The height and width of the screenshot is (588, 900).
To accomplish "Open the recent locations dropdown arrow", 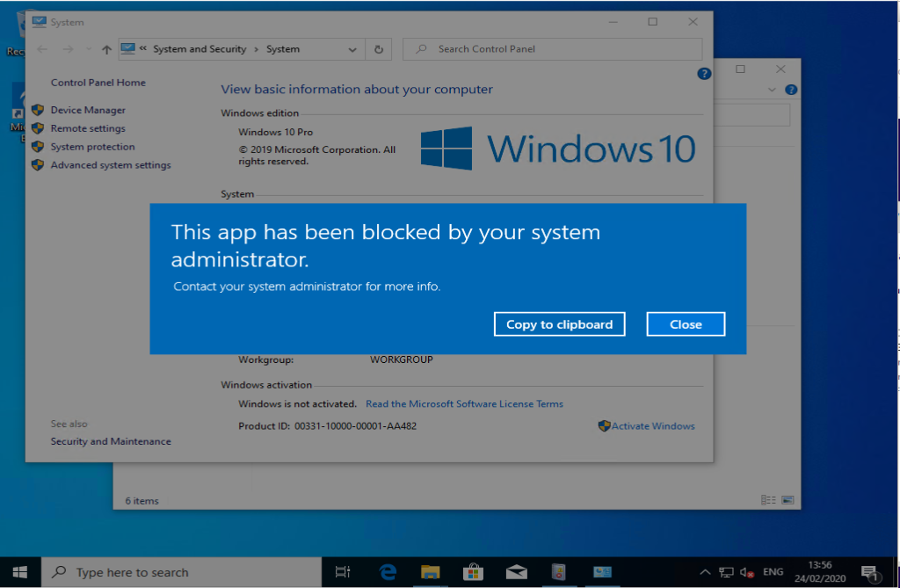I will point(89,49).
